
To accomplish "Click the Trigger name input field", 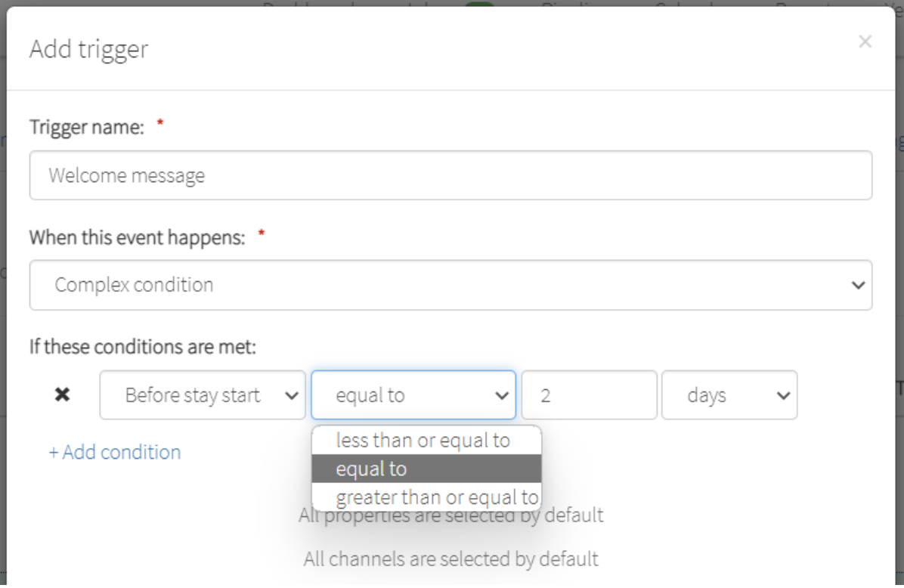I will point(450,175).
